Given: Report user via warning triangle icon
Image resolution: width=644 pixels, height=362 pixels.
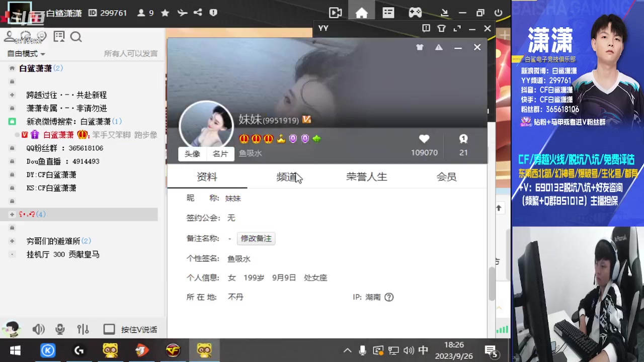Looking at the screenshot, I should 439,47.
